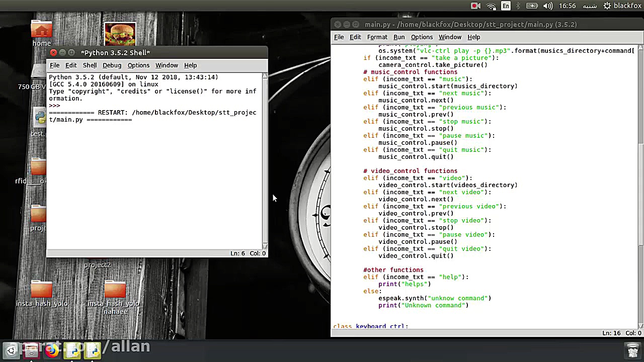Viewport: 644px width, 362px height.
Task: Open the Trash icon in bottom panel
Action: pos(632,350)
